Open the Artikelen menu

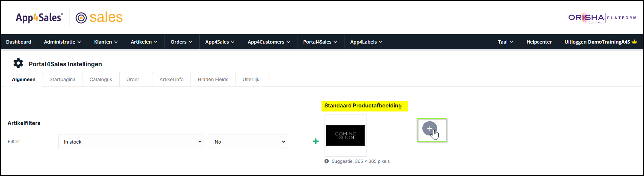[144, 42]
